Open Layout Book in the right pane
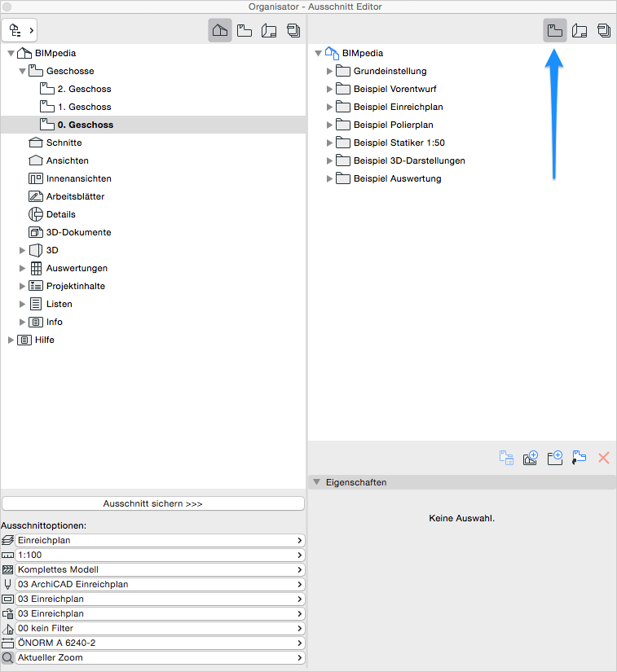617x672 pixels. pyautogui.click(x=580, y=30)
